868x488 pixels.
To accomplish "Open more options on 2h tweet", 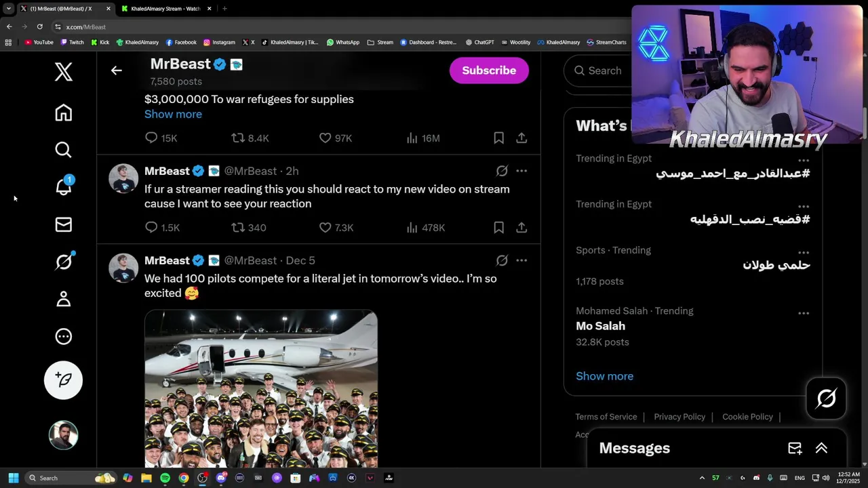I will [521, 171].
